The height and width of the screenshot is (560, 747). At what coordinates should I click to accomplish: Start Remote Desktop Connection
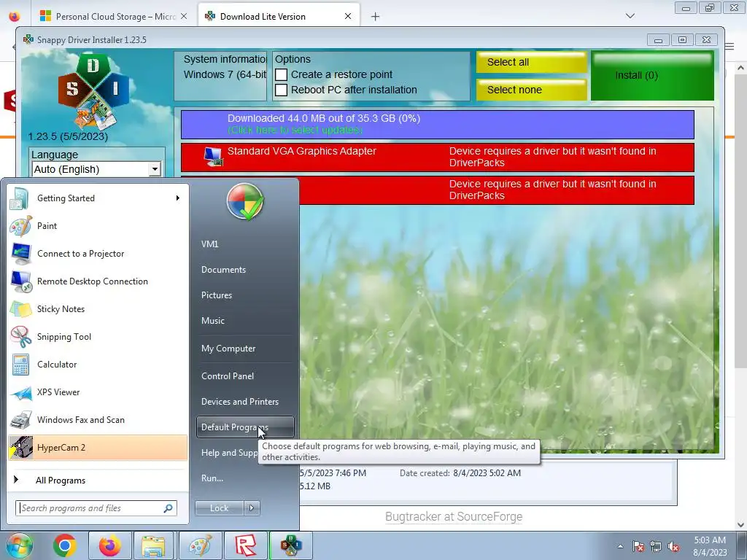[98, 281]
